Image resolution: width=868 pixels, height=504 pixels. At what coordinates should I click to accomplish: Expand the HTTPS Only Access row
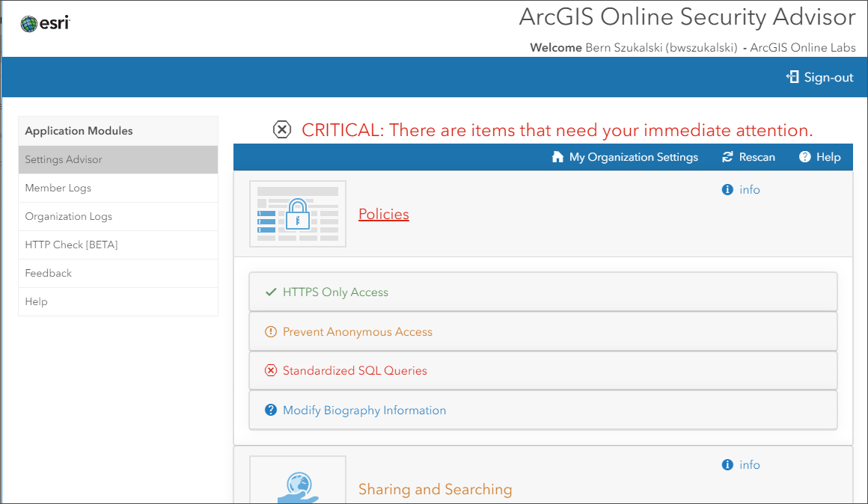coord(543,292)
